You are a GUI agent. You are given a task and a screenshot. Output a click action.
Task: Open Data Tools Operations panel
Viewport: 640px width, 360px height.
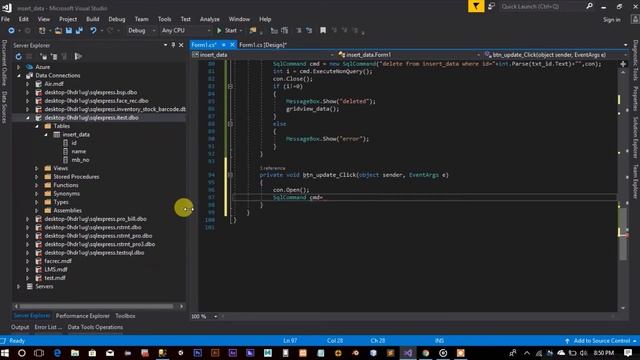[x=95, y=327]
